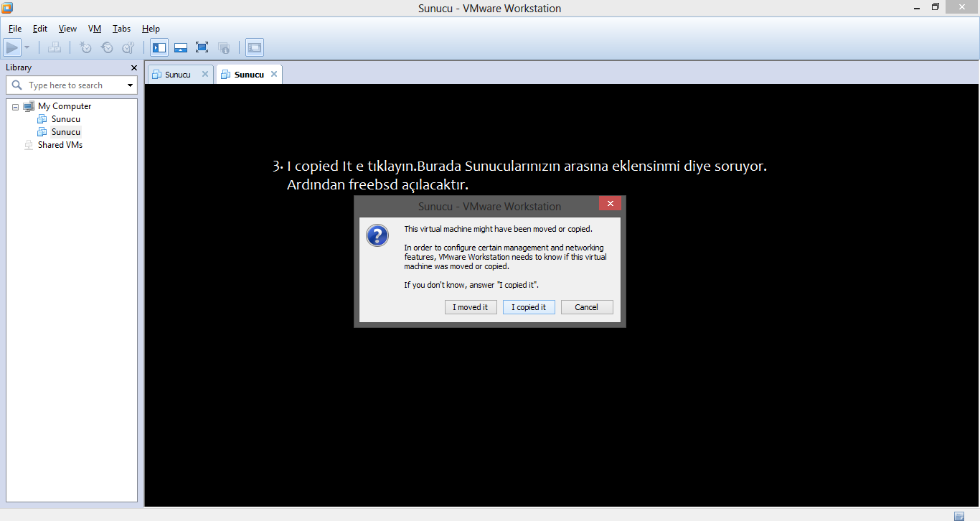
Task: Open the Help menu
Action: click(151, 29)
